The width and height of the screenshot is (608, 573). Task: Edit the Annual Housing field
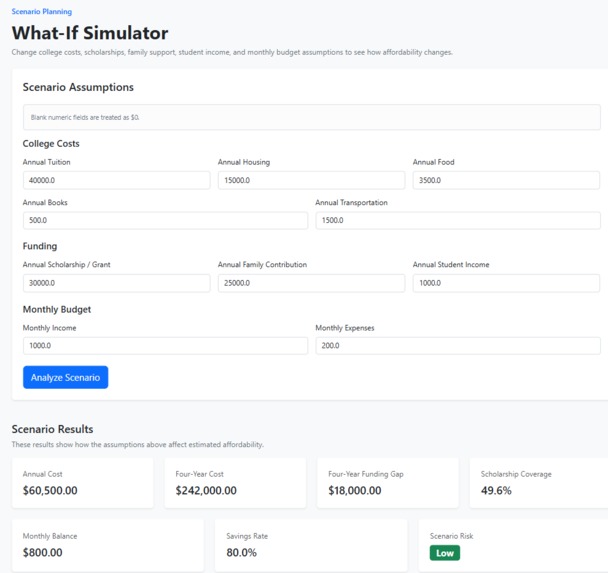[311, 180]
